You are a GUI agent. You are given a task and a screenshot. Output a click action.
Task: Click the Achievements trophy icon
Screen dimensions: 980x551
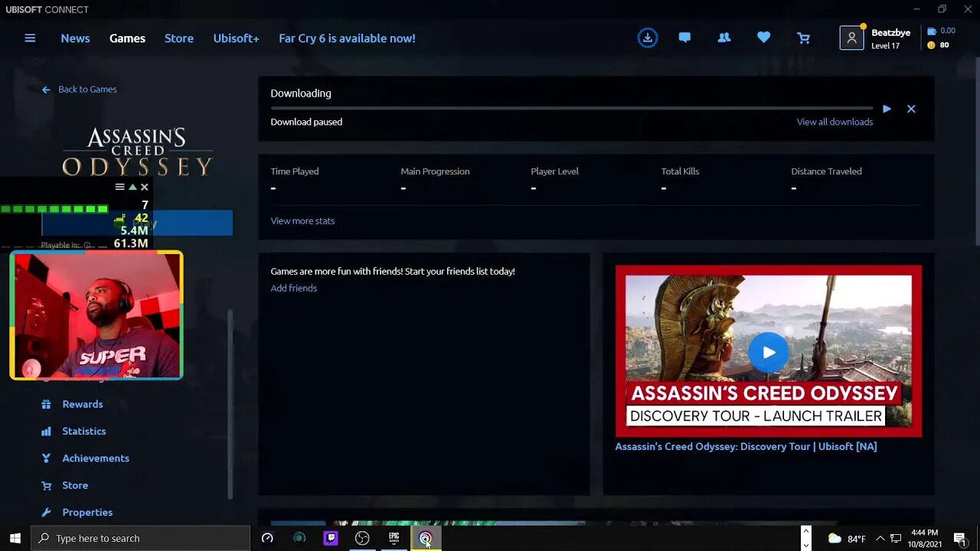pos(46,458)
